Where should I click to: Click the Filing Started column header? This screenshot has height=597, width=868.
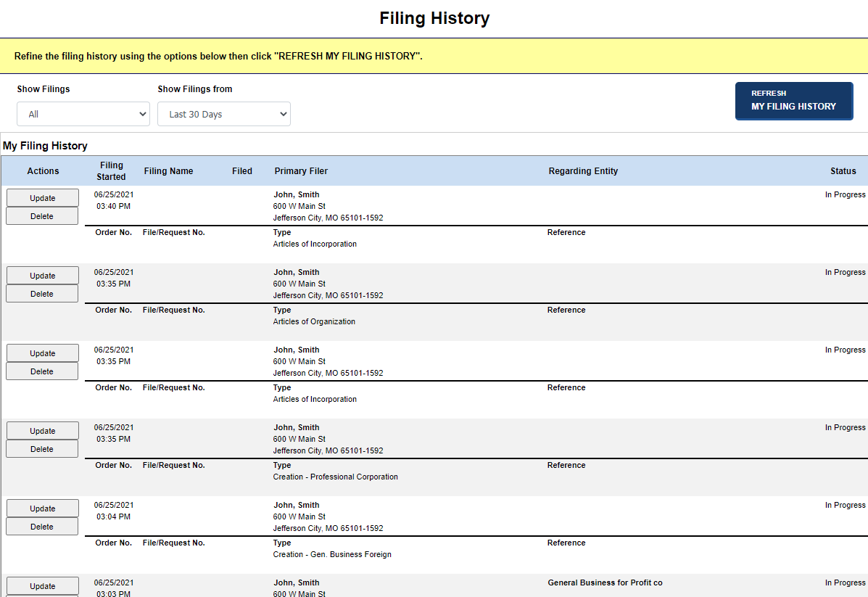(111, 170)
